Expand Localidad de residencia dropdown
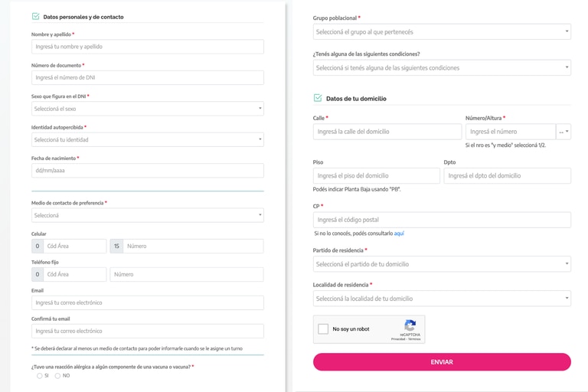 coord(442,299)
